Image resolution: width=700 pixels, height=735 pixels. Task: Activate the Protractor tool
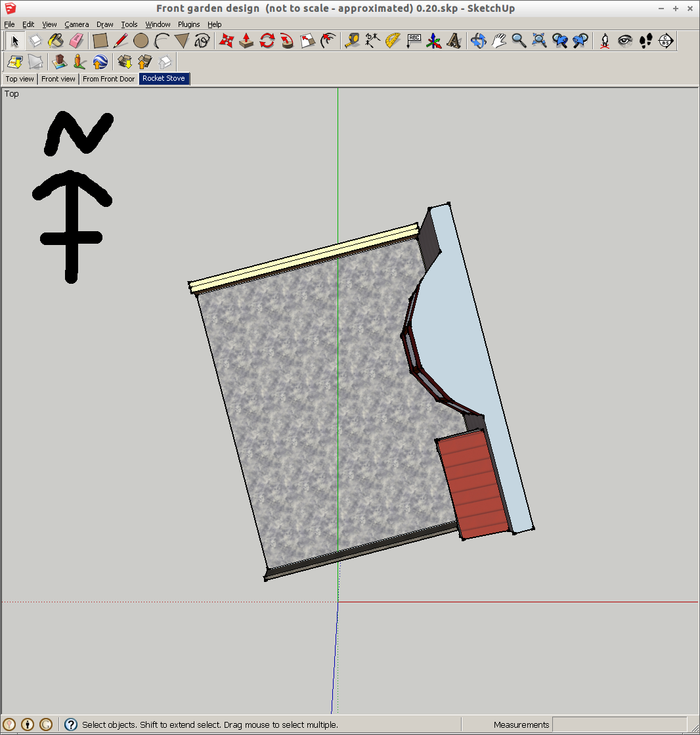[393, 41]
